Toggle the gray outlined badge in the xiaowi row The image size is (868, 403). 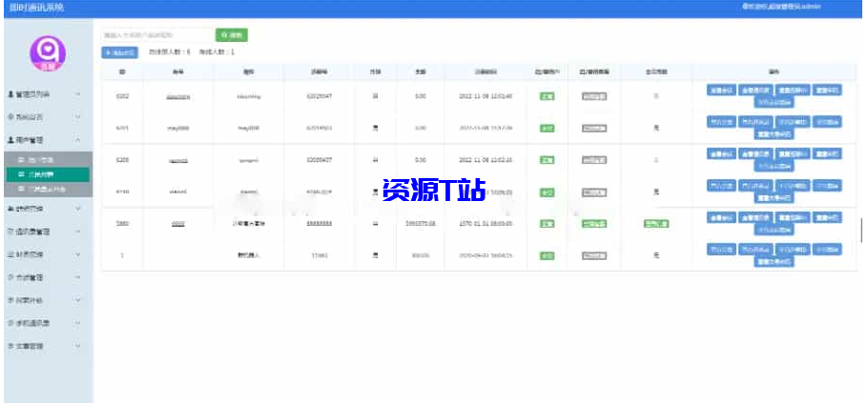click(594, 192)
